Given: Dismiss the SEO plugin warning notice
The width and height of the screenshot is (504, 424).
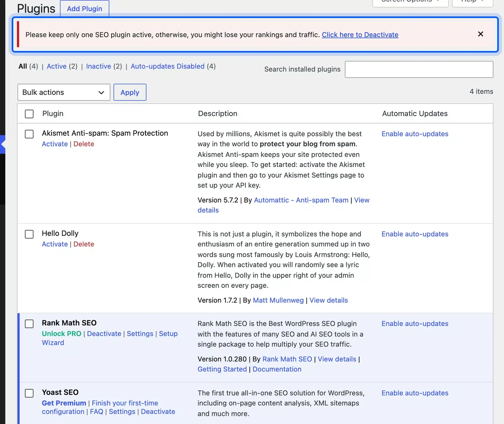Looking at the screenshot, I should coord(480,34).
